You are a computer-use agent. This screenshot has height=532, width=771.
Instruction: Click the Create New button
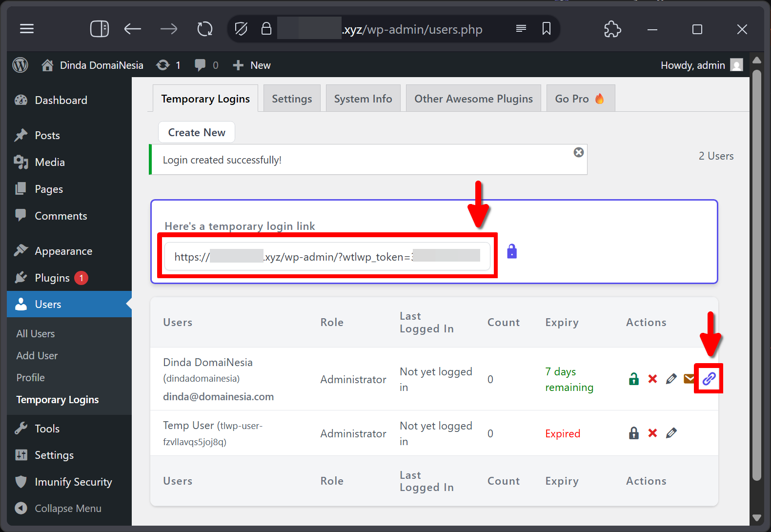click(x=197, y=132)
